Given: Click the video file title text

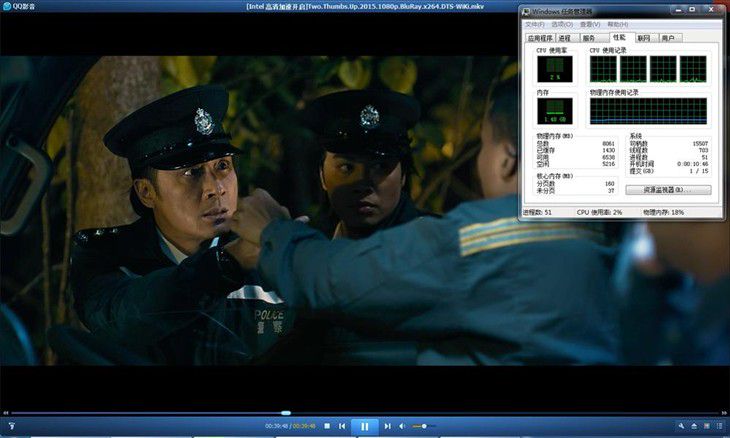Looking at the screenshot, I should tap(365, 7).
